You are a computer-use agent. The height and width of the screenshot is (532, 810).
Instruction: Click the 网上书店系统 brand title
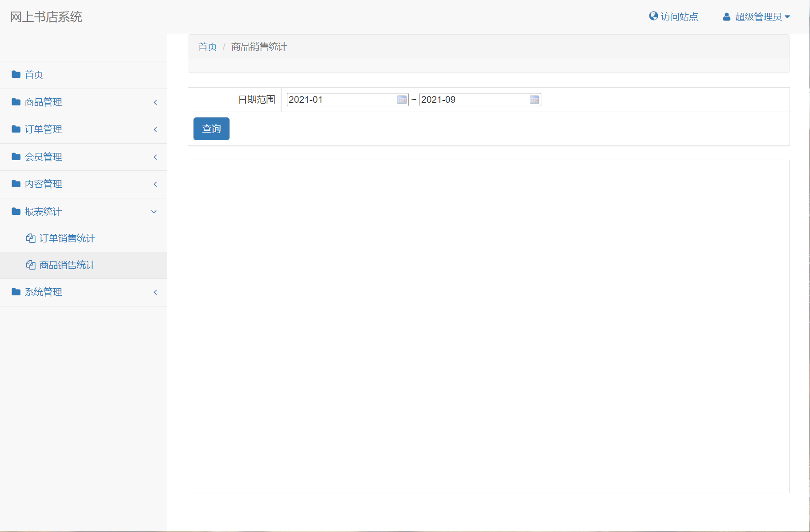(x=46, y=17)
